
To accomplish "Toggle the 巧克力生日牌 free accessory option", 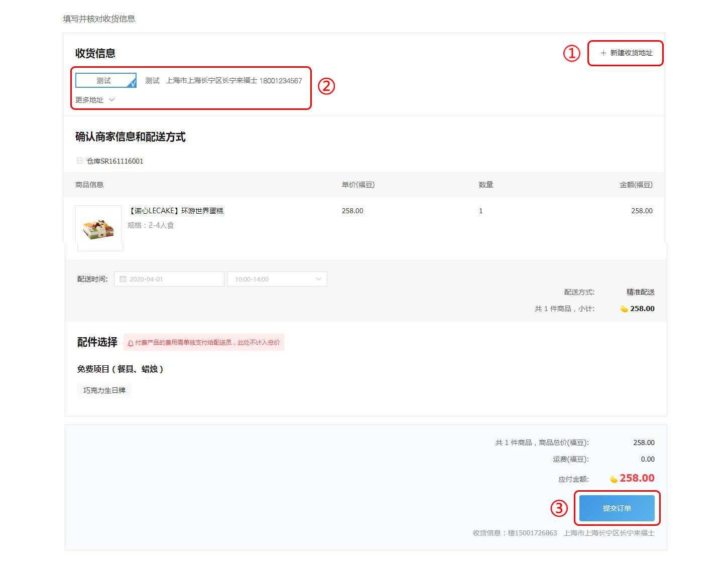I will click(x=104, y=390).
